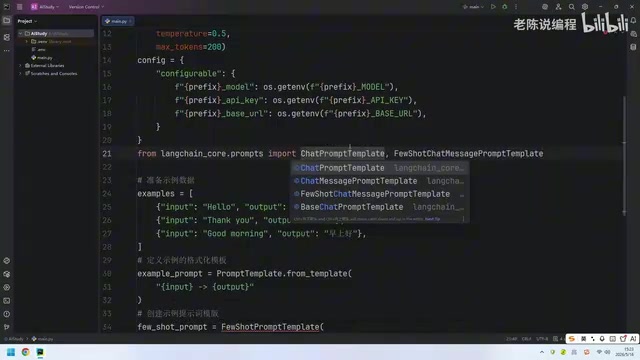Open the Terminal tool window
Viewport: 640px width, 360px height.
coord(7,301)
